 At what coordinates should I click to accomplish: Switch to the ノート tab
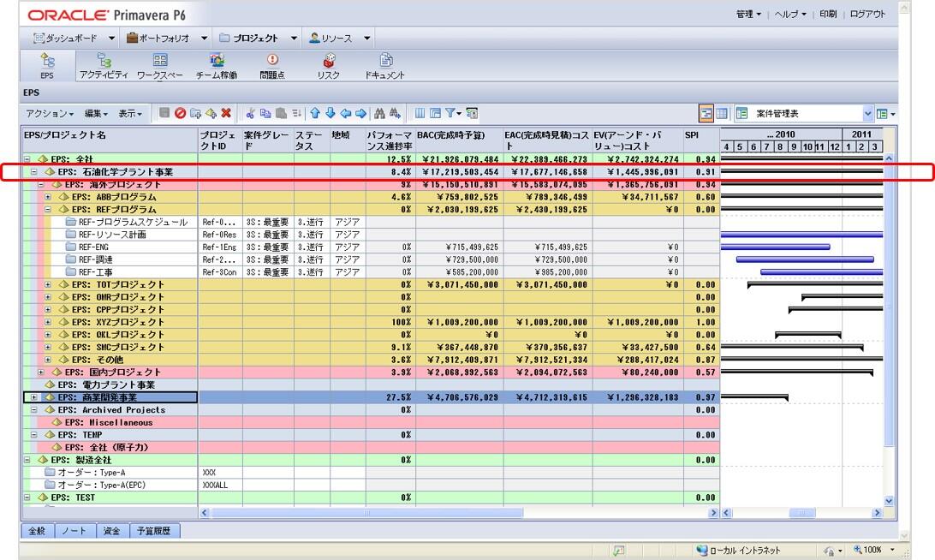pos(74,531)
